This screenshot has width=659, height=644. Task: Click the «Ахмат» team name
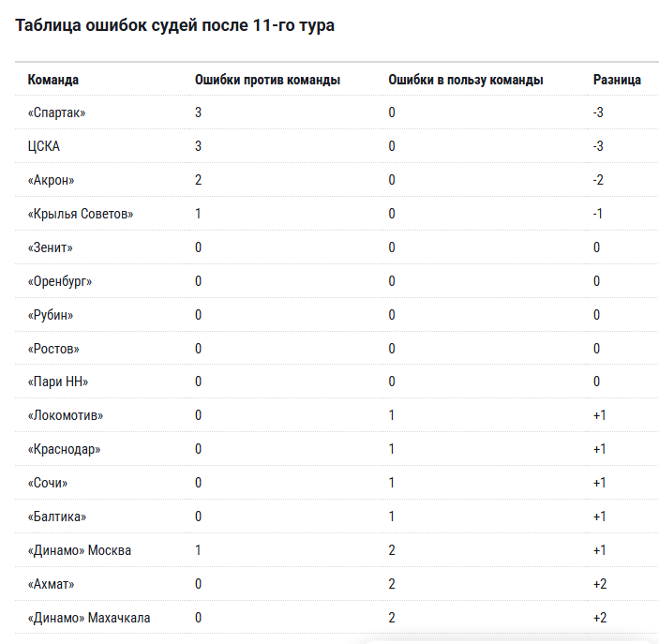tap(51, 584)
